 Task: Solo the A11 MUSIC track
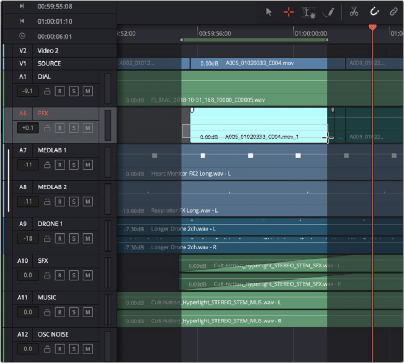74,312
